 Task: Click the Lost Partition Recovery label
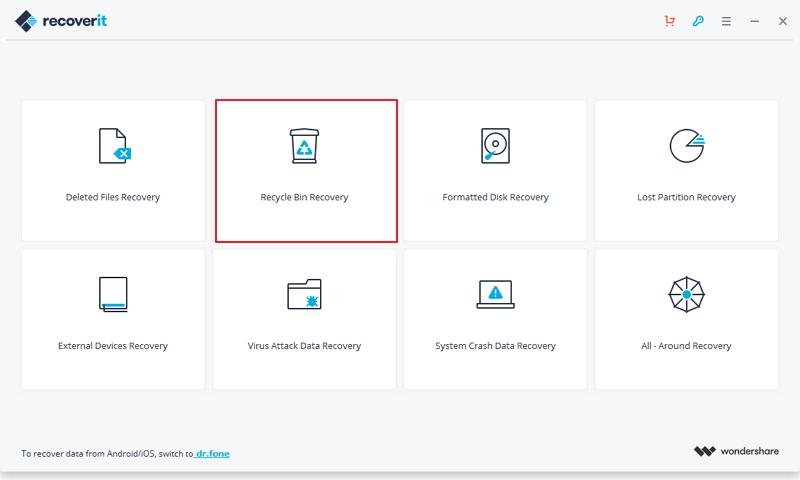(x=686, y=197)
